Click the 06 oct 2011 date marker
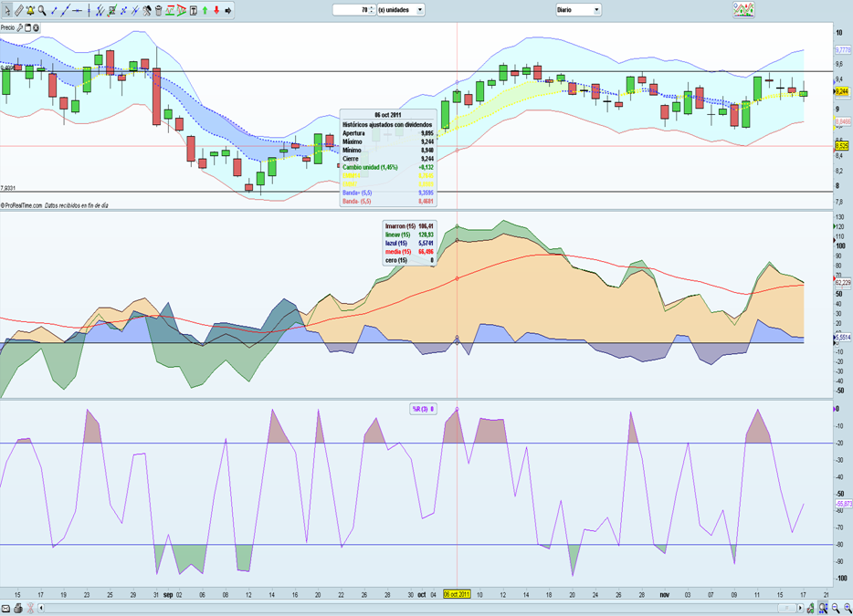This screenshot has height=616, width=853. tap(457, 594)
